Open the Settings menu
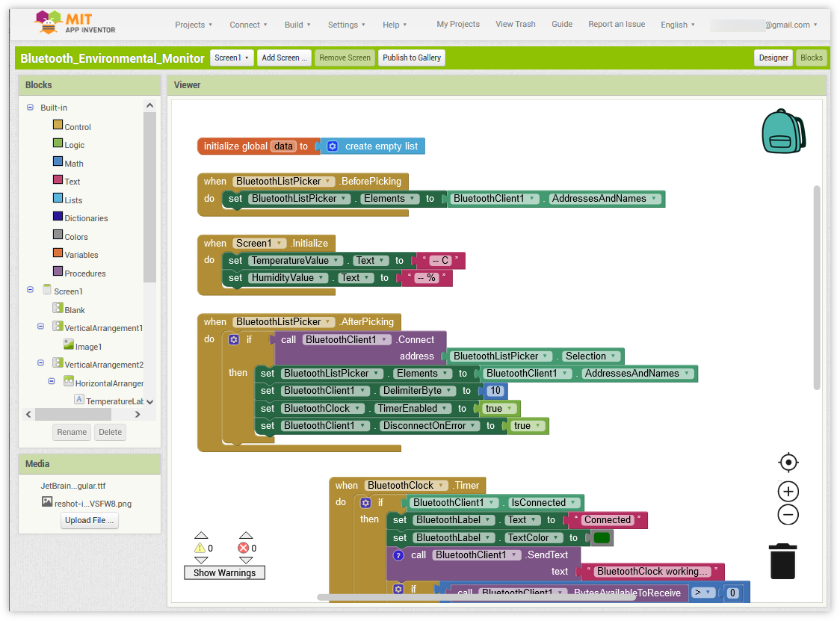The width and height of the screenshot is (840, 621). (347, 25)
